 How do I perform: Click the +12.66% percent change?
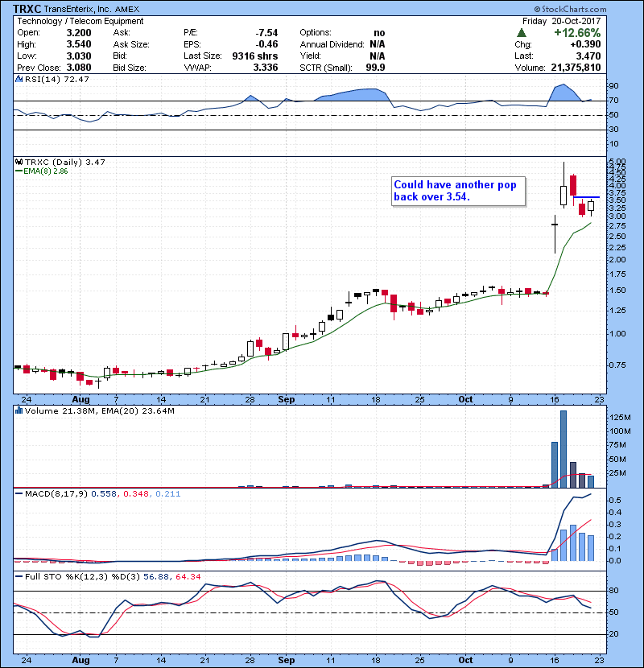(x=577, y=33)
